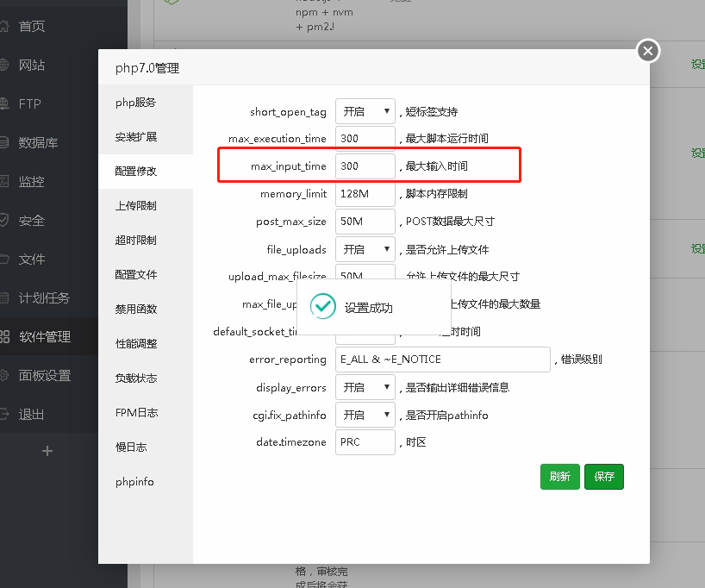705x588 pixels.
Task: Open the 慢日志 tab
Action: pyautogui.click(x=146, y=447)
